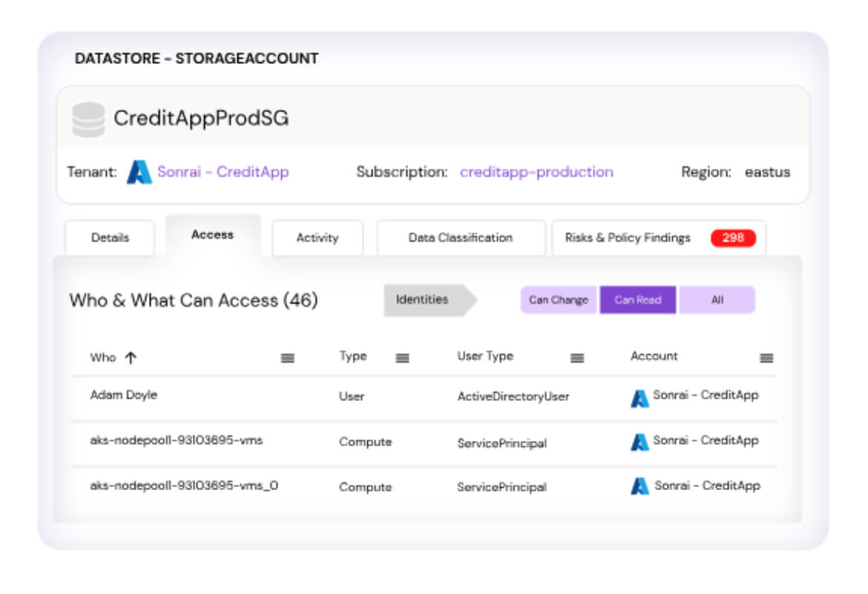Click Azure icon in aks-nodepool1-93103695-vms_0 row

tap(640, 486)
